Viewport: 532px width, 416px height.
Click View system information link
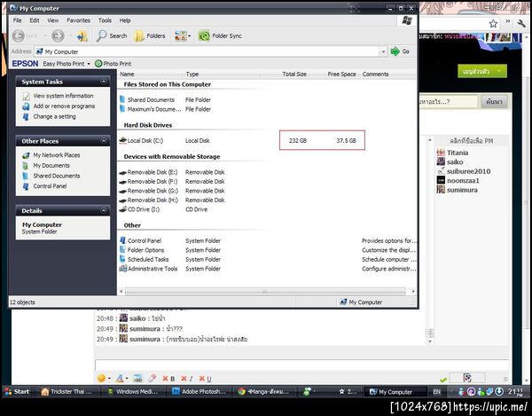coord(63,96)
